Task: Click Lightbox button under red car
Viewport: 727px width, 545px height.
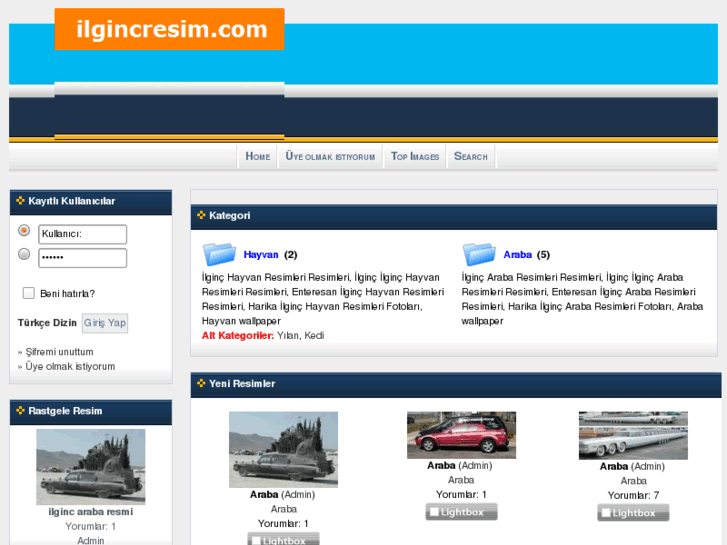Action: coord(461,512)
